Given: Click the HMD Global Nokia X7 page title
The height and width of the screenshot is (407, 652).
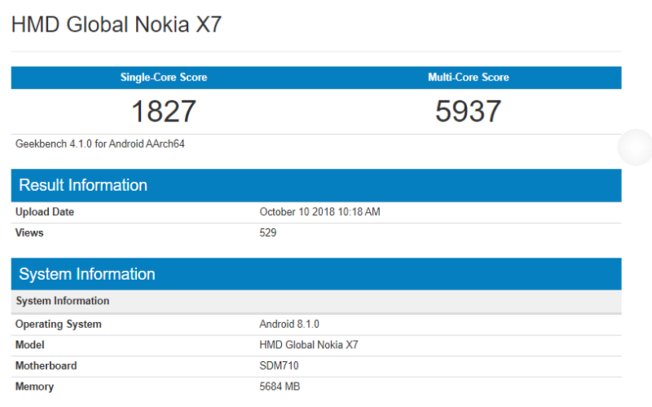Looking at the screenshot, I should point(116,24).
